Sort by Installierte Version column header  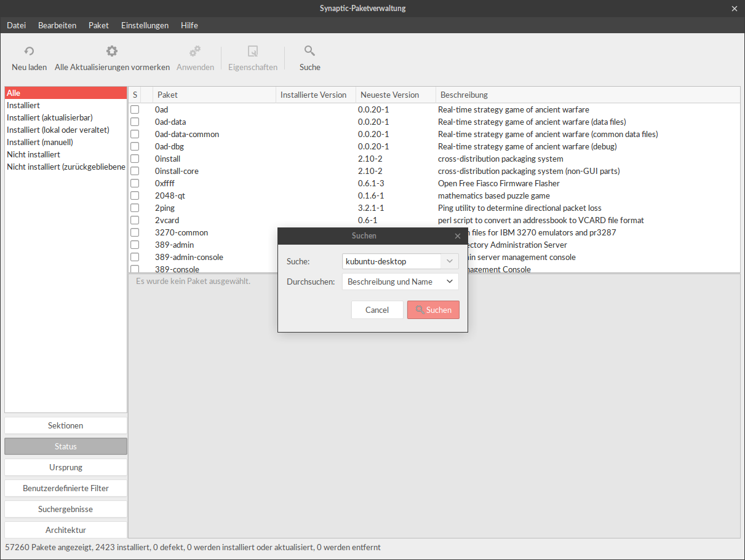point(316,95)
